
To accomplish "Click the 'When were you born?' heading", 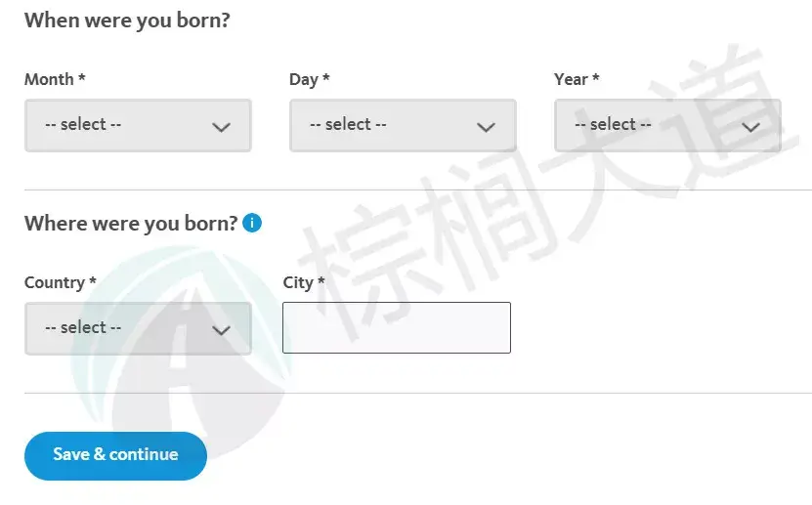I will coord(127,20).
